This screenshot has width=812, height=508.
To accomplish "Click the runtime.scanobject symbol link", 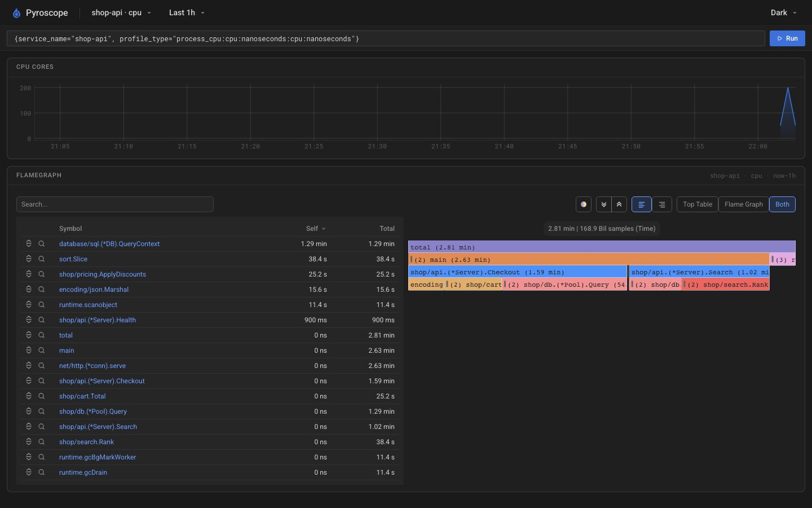I will (x=88, y=305).
